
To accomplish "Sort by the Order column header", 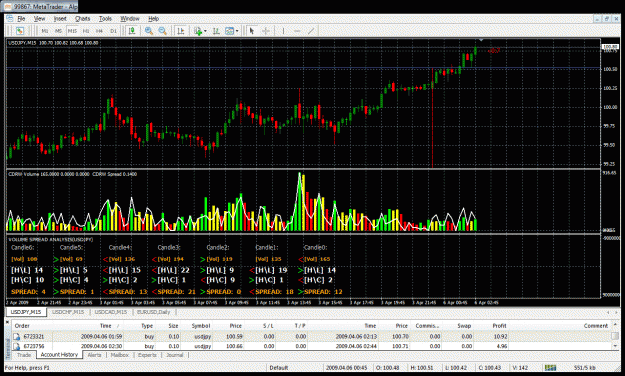I will [x=22, y=326].
